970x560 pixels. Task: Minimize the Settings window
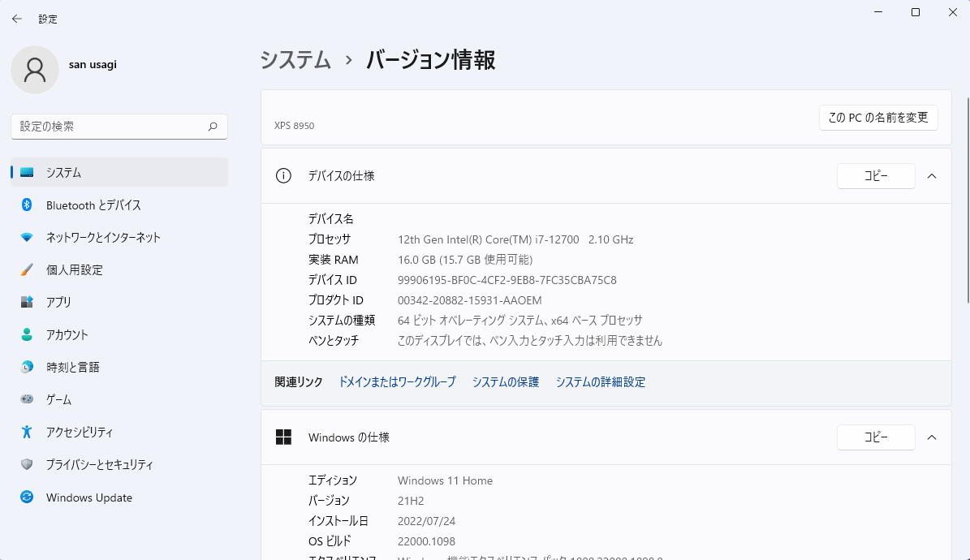point(878,12)
